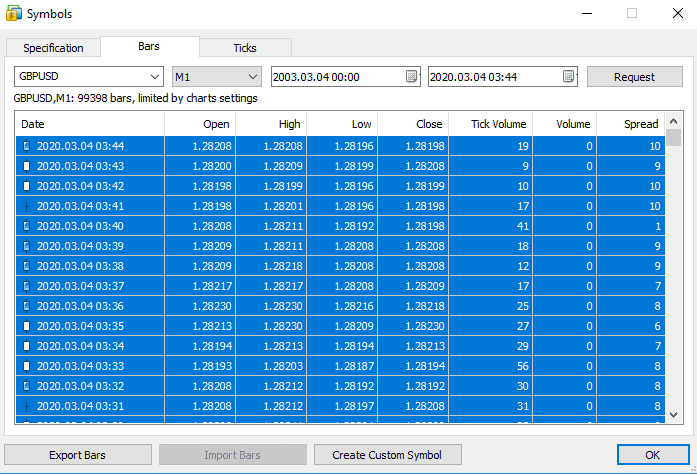Click candle icon of 03:43 bar row
697x474 pixels.
click(26, 166)
